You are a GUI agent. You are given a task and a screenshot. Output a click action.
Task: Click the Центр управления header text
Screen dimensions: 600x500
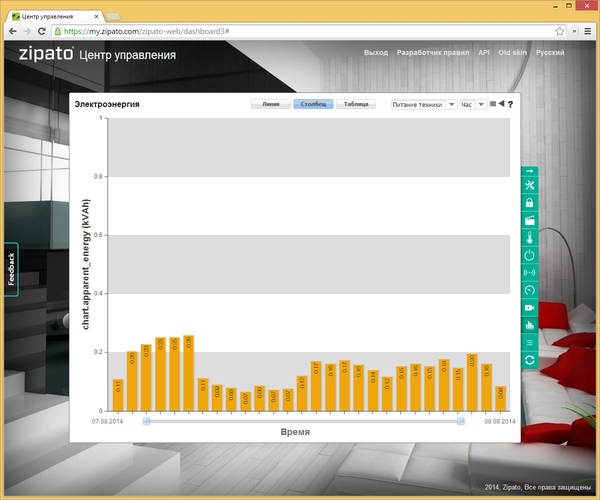(x=127, y=55)
